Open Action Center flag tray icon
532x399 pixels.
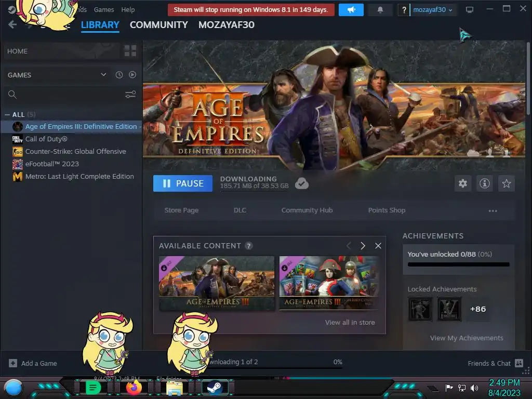[x=449, y=388]
